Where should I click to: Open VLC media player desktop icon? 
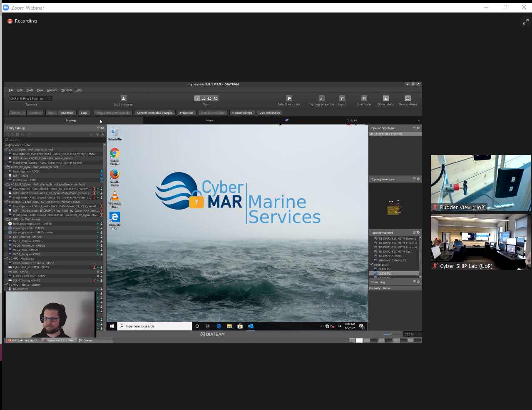[114, 196]
